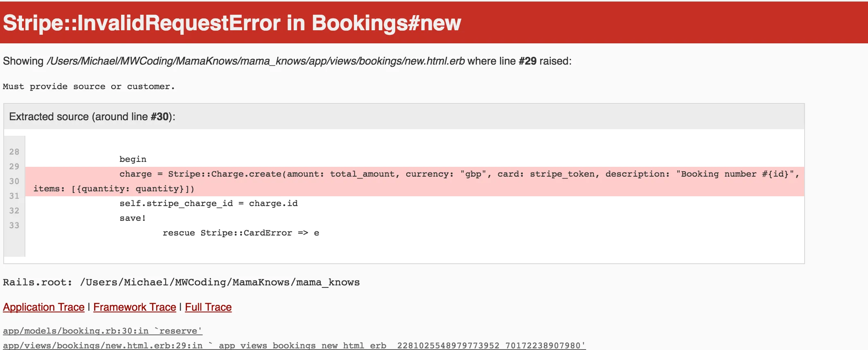Viewport: 868px width, 350px height.
Task: Click line number 30 in the gutter
Action: coord(14,181)
